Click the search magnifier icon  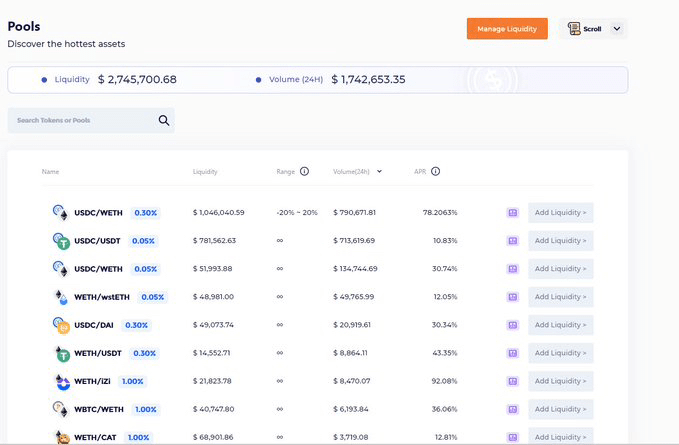tap(164, 121)
